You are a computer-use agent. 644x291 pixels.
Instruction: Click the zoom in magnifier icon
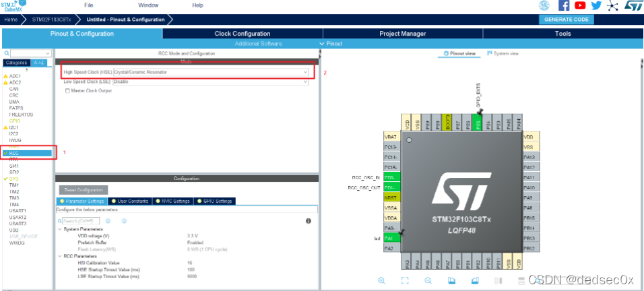381,281
